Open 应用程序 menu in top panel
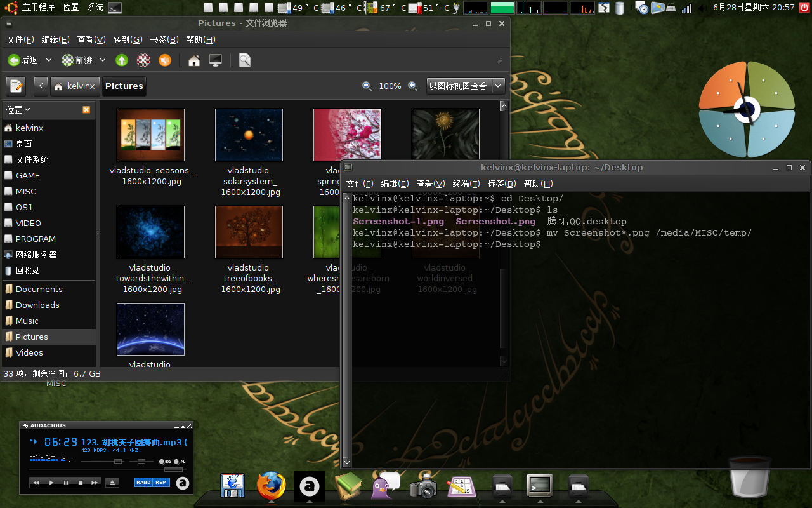Viewport: 812px width, 508px height. [x=38, y=8]
